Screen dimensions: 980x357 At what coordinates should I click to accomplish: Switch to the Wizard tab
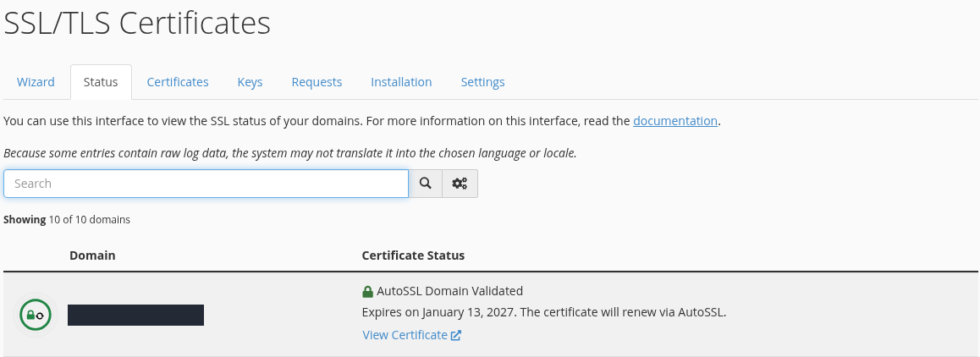(x=36, y=82)
